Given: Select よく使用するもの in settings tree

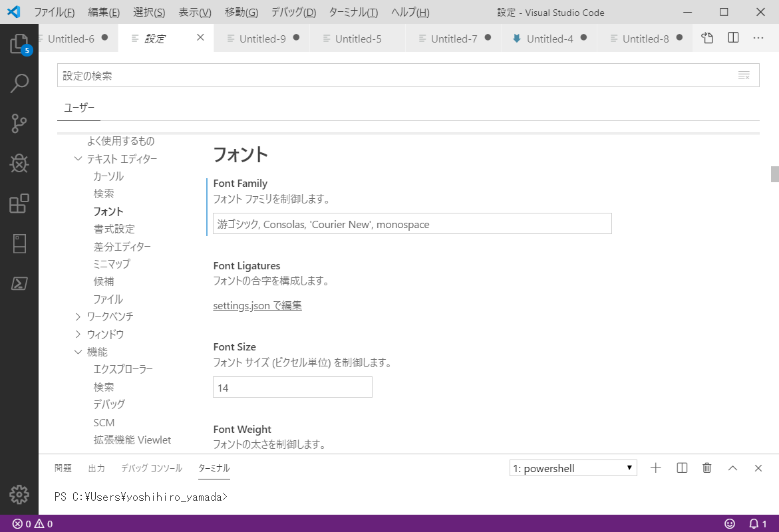Looking at the screenshot, I should (120, 141).
